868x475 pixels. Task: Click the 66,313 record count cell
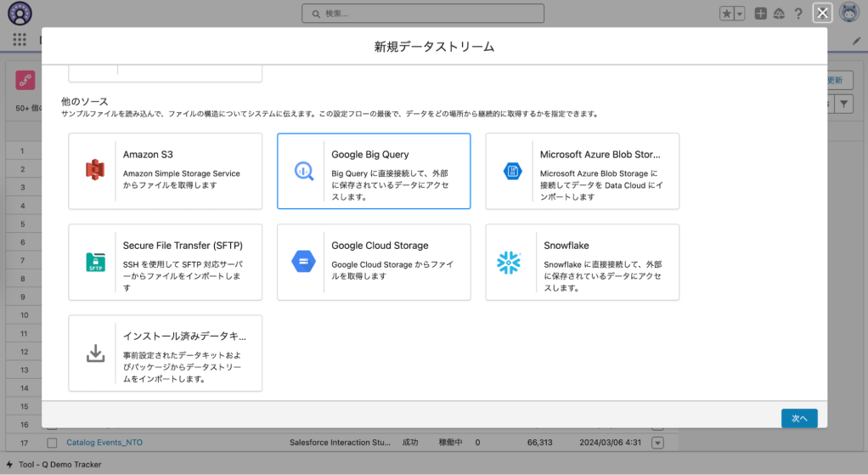(x=539, y=443)
